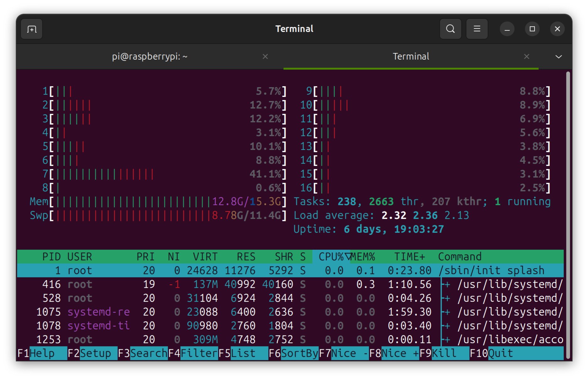Open the hamburger menu in title bar
Viewport: 588px width, 379px height.
477,29
